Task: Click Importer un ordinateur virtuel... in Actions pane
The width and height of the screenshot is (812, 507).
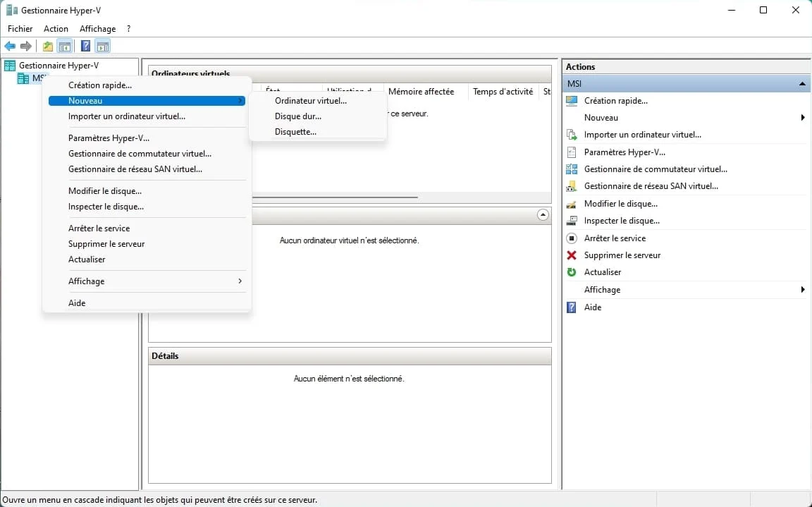Action: pos(643,135)
